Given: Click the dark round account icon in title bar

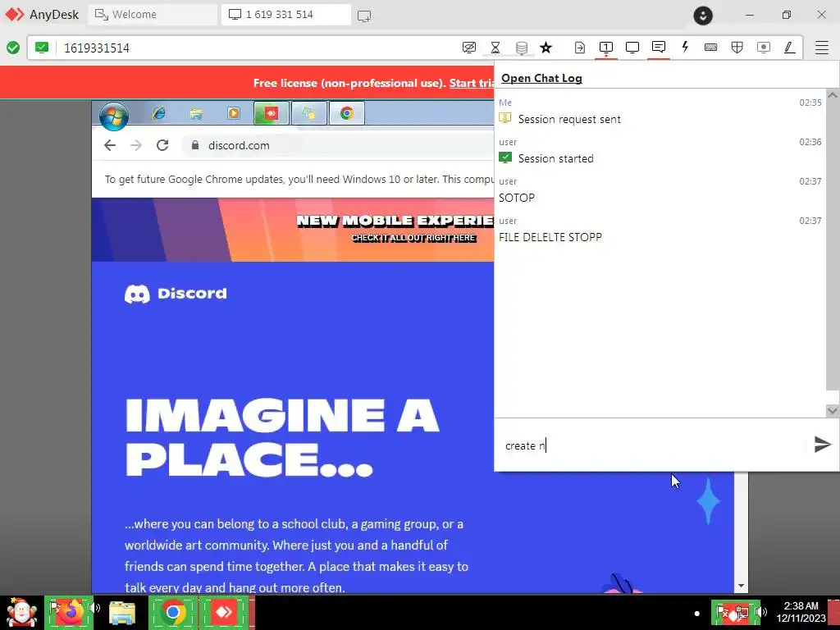Looking at the screenshot, I should 703,16.
